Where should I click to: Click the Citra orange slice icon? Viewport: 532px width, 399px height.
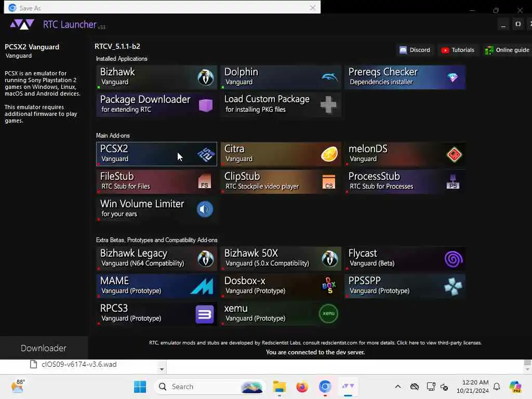pos(329,154)
